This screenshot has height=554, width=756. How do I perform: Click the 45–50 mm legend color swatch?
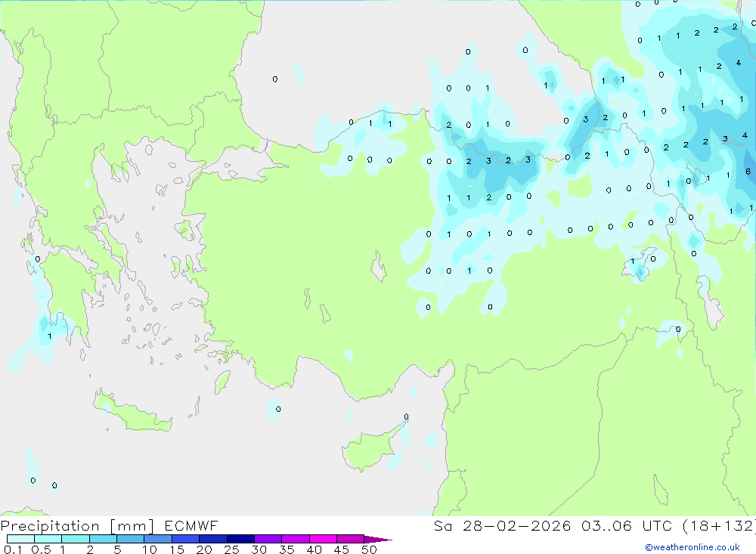(351, 539)
